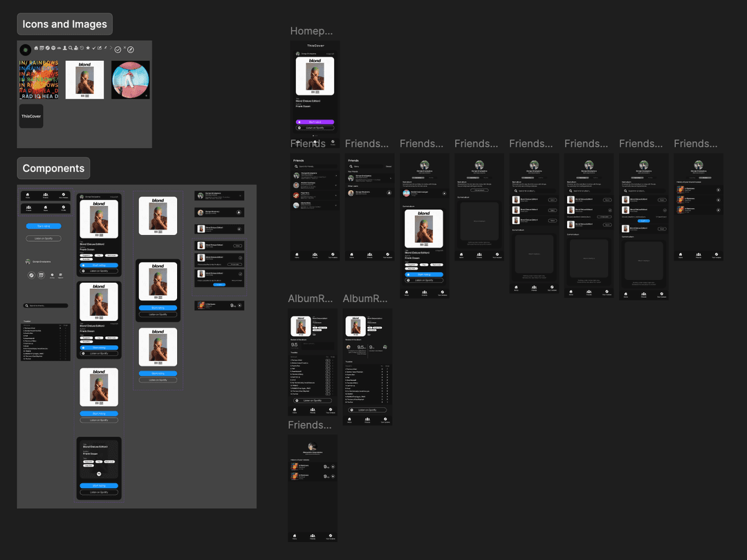This screenshot has height=560, width=747.
Task: Pick the magnifier search icon in the Icons and Images row
Action: pyautogui.click(x=71, y=48)
